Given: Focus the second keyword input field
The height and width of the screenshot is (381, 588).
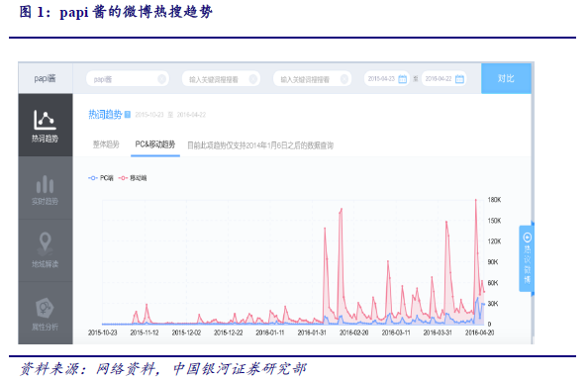Looking at the screenshot, I should tap(221, 79).
